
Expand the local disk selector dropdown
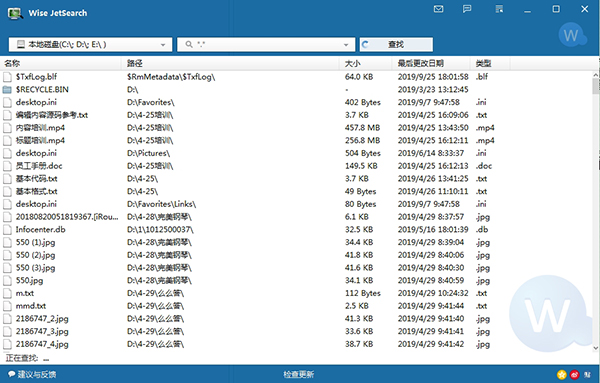point(163,45)
